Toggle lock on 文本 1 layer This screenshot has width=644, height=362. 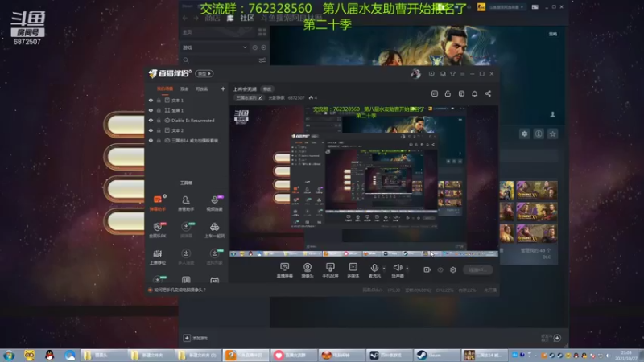[x=159, y=100]
